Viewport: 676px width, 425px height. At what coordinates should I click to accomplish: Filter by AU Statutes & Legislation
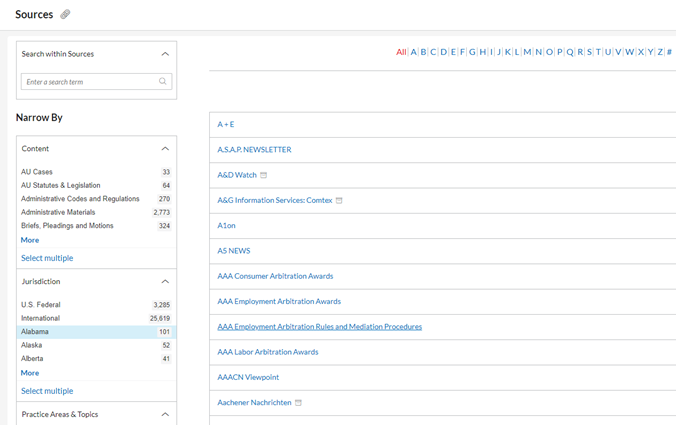[x=61, y=185]
